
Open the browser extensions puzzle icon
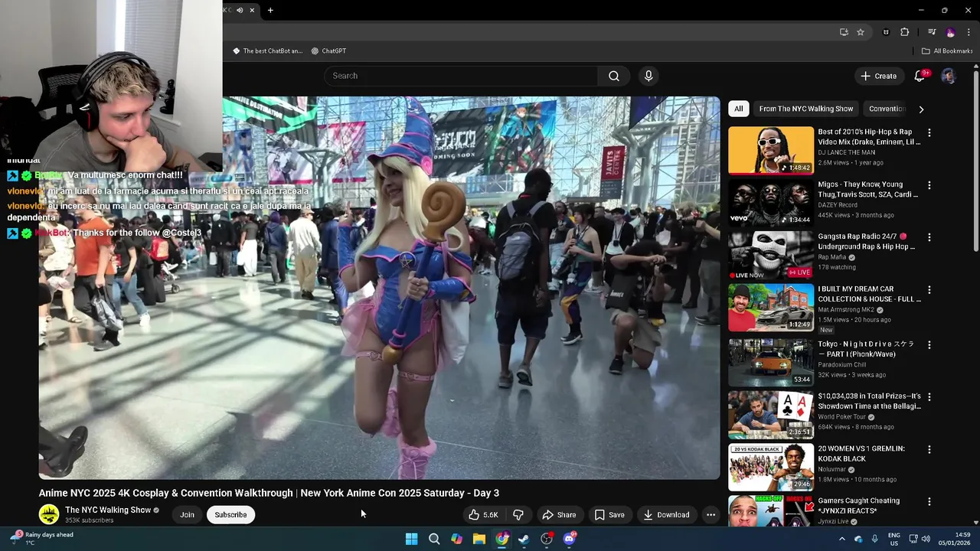905,32
